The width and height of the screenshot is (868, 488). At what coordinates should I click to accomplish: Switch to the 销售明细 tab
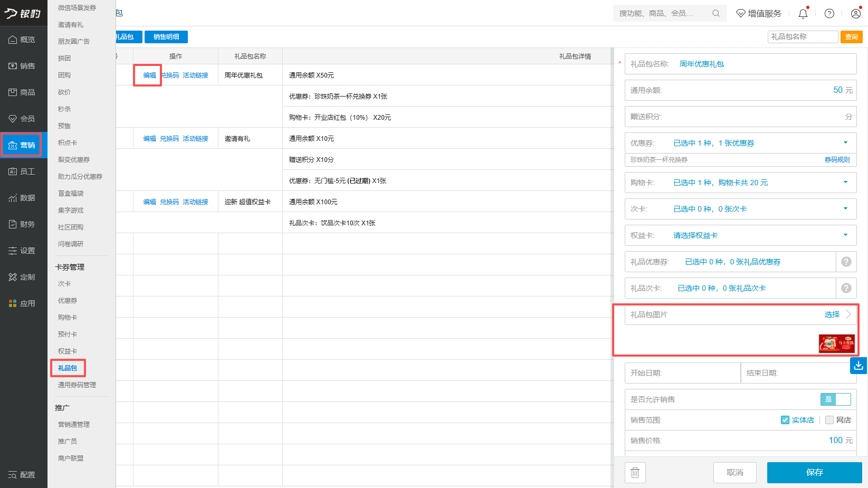(x=166, y=37)
